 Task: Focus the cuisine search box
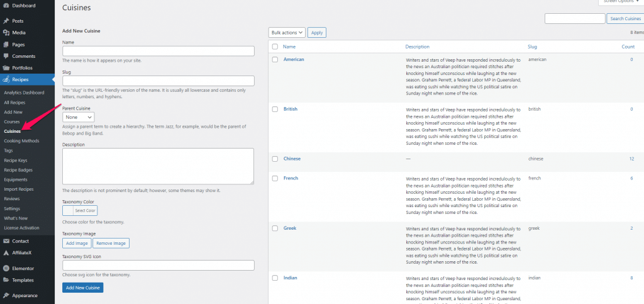pos(575,18)
